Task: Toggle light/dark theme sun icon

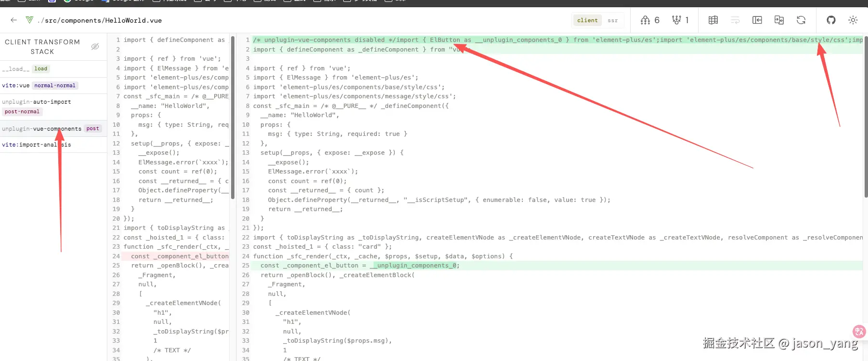Action: coord(853,20)
